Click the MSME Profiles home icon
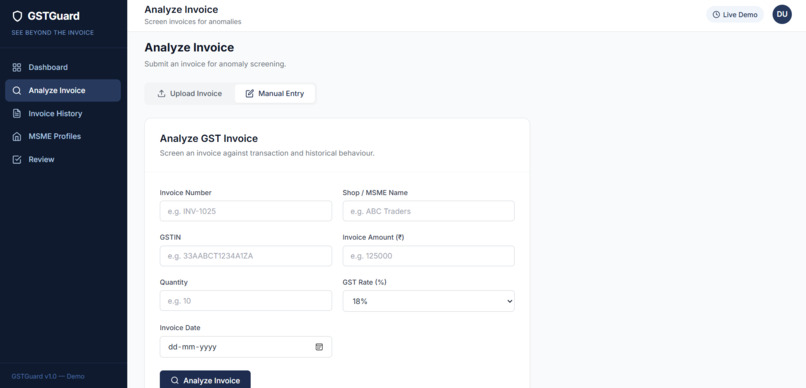806x388 pixels. tap(17, 137)
